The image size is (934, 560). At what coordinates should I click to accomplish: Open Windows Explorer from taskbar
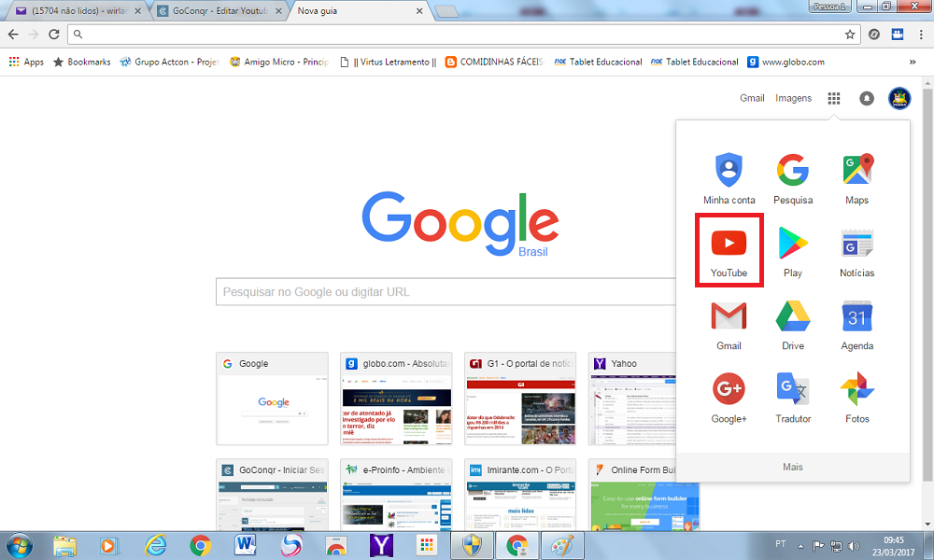(64, 546)
